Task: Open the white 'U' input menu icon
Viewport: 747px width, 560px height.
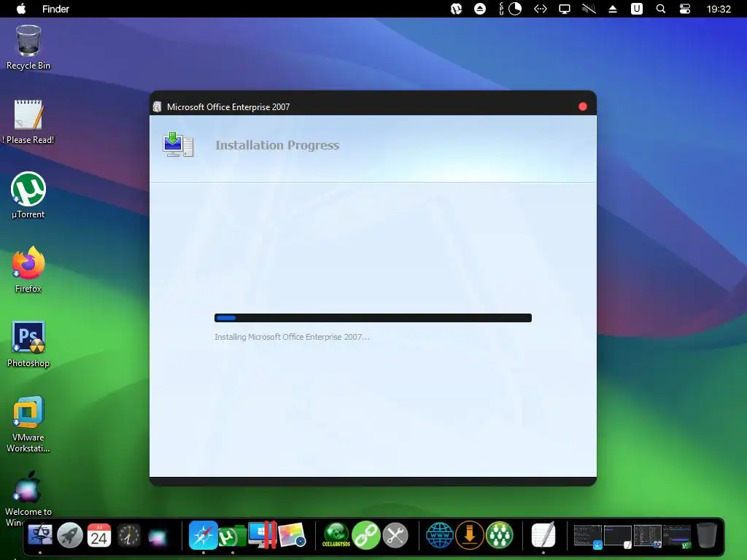Action: pyautogui.click(x=636, y=9)
